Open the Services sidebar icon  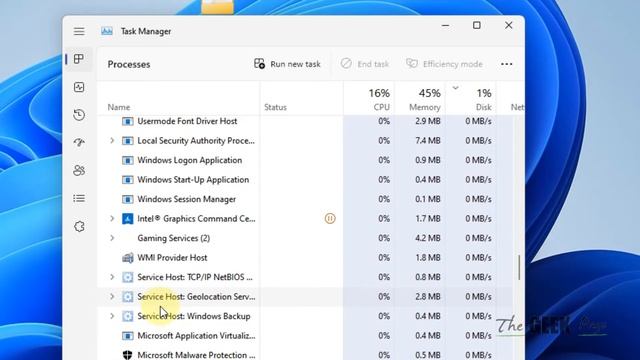pos(79,227)
